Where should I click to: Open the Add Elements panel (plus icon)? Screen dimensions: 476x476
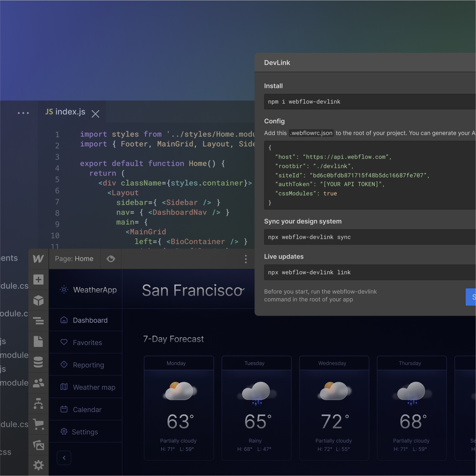39,279
